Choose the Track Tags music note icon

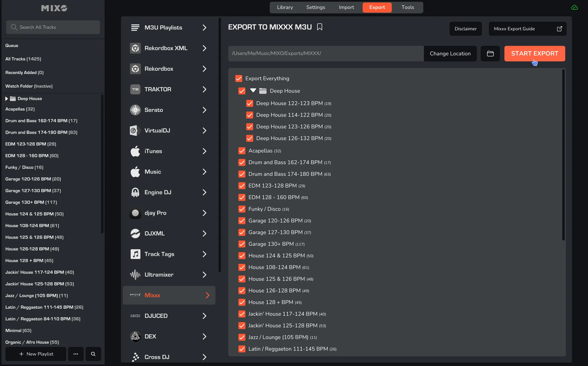[135, 254]
